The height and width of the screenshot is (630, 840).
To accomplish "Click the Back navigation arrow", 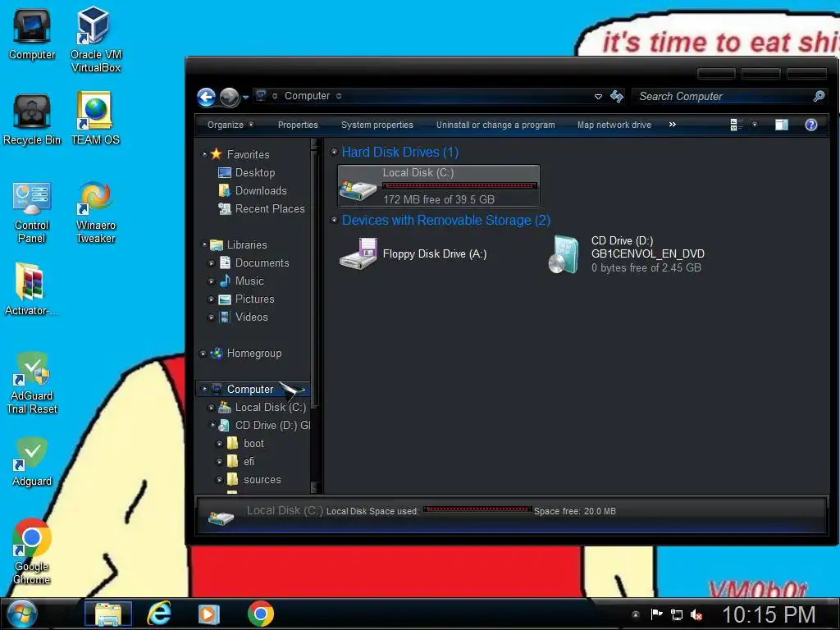I will (206, 97).
